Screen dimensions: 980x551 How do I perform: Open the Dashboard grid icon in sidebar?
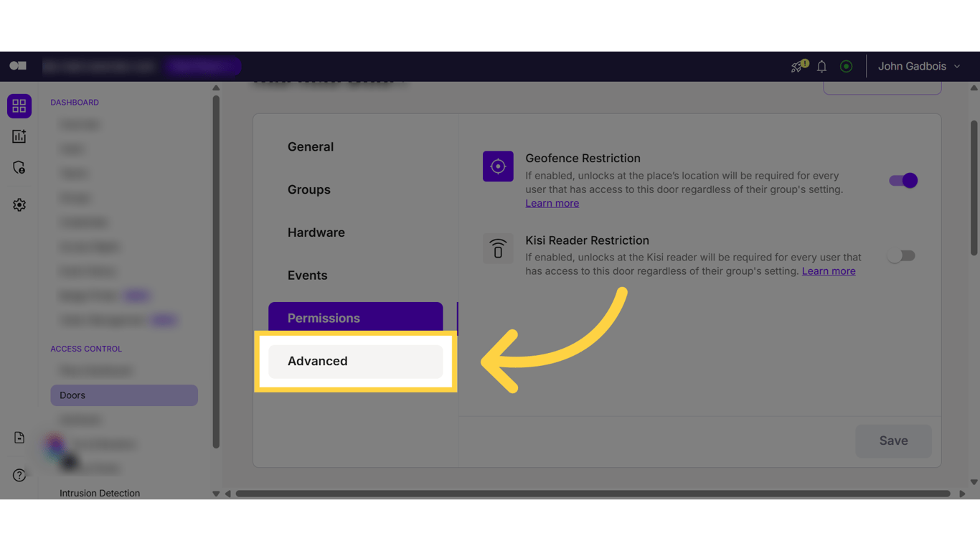click(19, 105)
